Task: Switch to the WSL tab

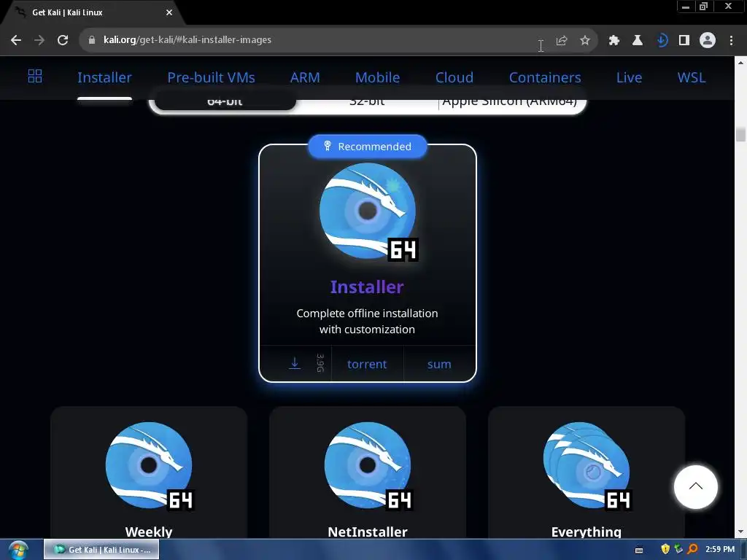Action: point(692,77)
